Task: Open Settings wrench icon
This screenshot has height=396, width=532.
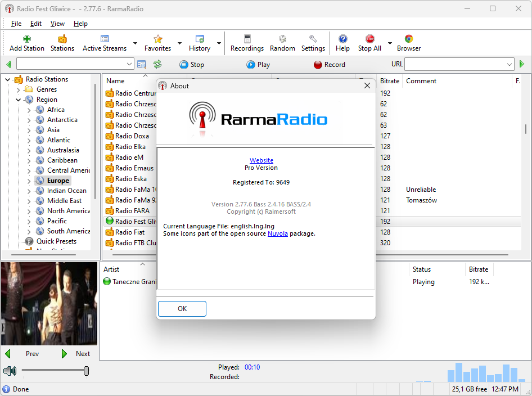Action: point(313,43)
